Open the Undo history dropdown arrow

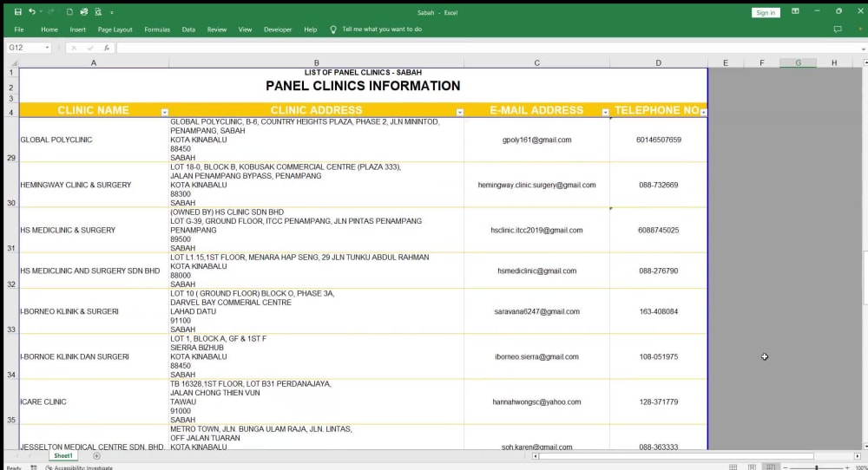pos(41,11)
